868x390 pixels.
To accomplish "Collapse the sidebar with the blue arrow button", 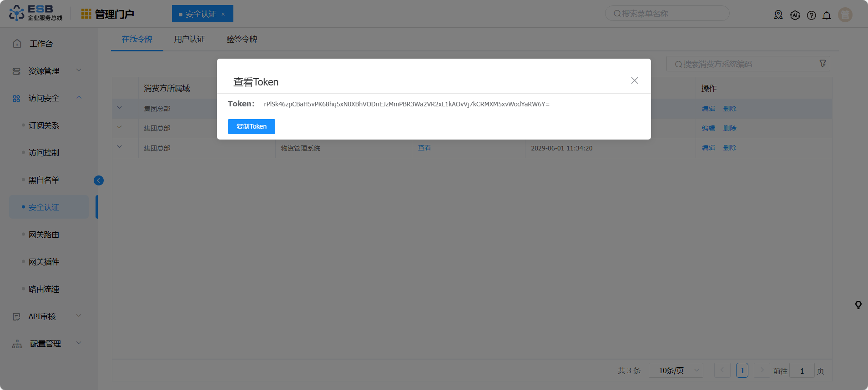I will [x=99, y=180].
